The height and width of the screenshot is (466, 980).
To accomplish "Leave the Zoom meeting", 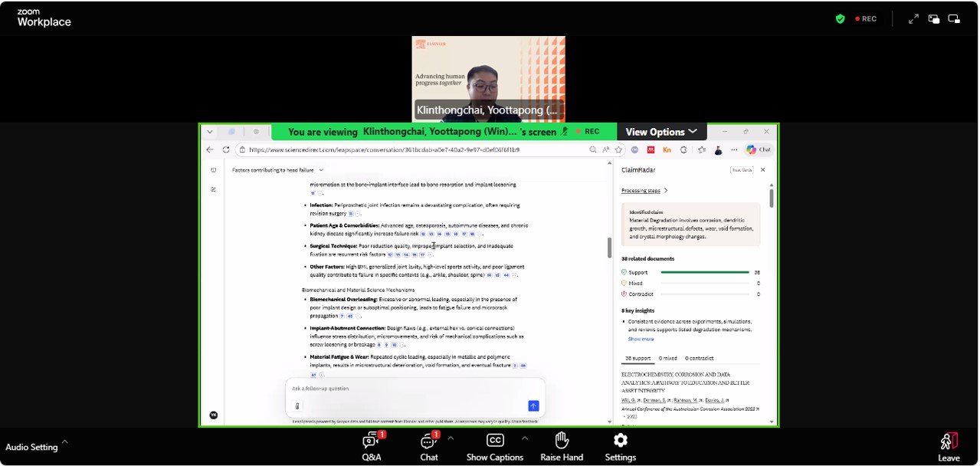I will [x=948, y=446].
